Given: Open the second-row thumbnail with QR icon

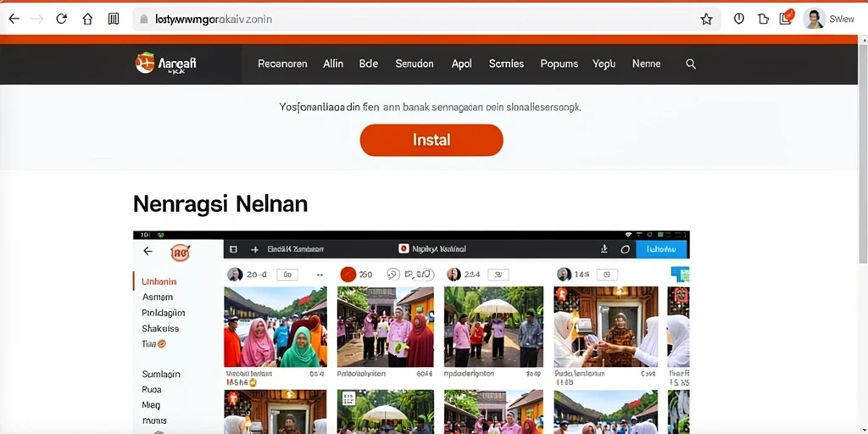Looking at the screenshot, I should 386,412.
